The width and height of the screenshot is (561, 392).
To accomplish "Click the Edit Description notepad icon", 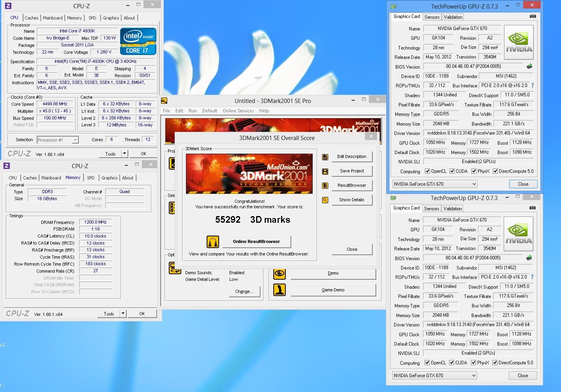I will (325, 157).
